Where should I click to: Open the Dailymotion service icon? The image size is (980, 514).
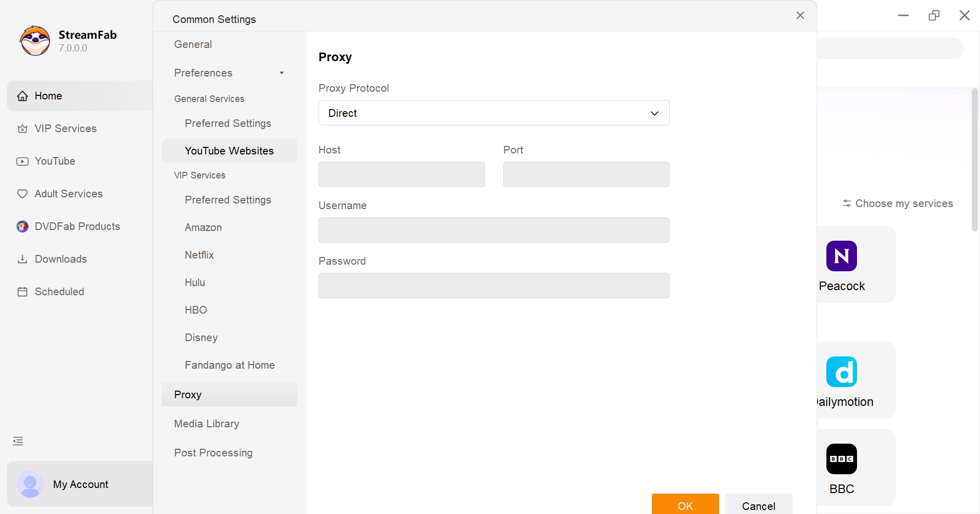[x=841, y=372]
